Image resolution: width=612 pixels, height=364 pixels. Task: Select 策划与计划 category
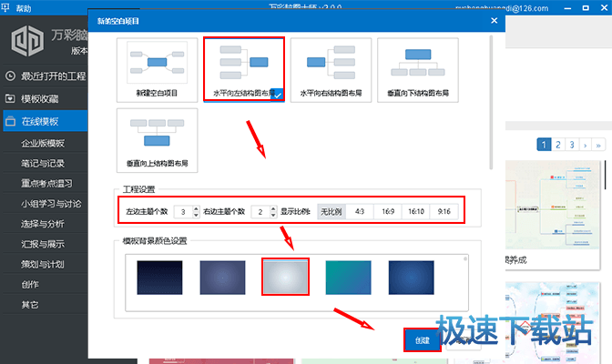(43, 264)
